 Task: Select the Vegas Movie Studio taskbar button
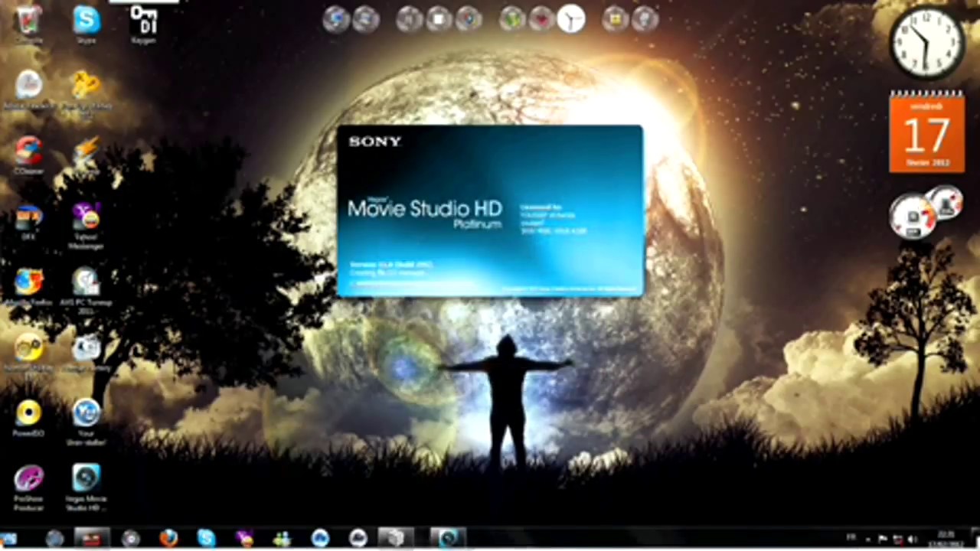[449, 539]
